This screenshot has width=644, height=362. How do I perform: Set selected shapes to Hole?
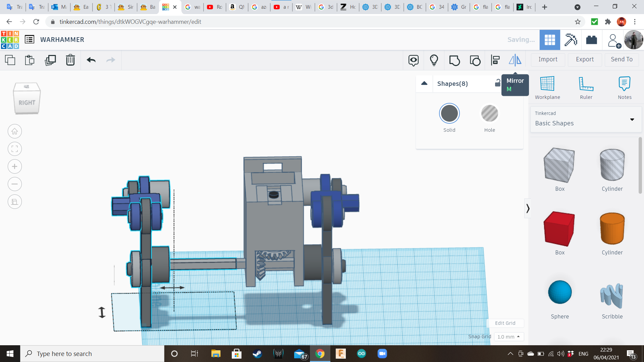tap(489, 114)
